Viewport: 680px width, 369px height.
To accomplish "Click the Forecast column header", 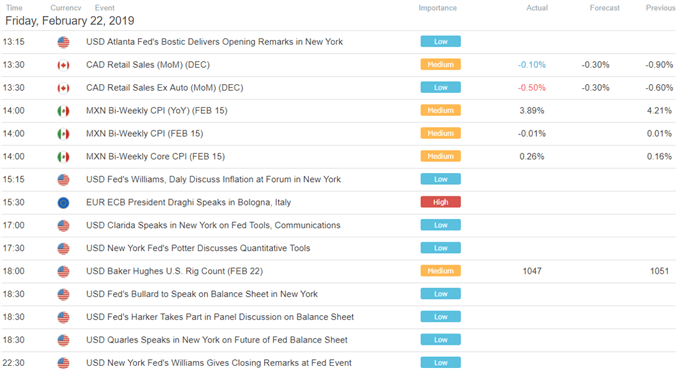I will point(605,8).
